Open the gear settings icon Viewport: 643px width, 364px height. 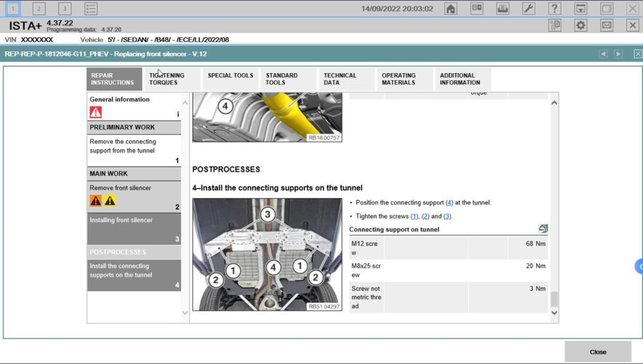(x=581, y=26)
